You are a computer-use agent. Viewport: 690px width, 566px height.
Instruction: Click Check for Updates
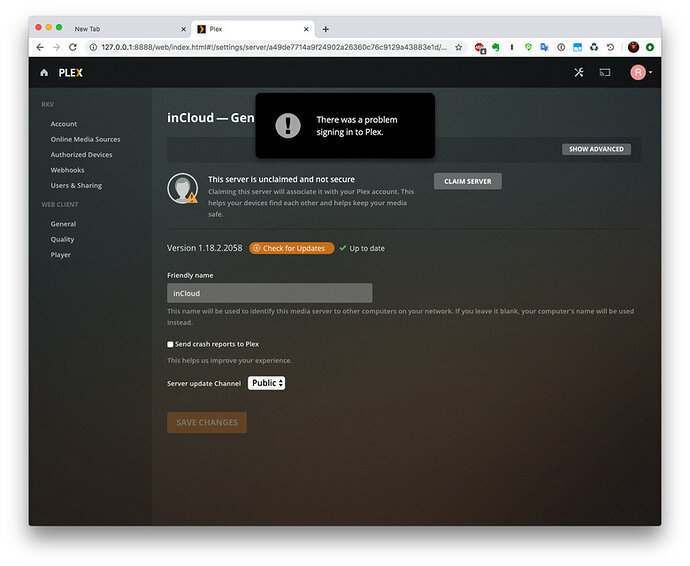pyautogui.click(x=292, y=248)
